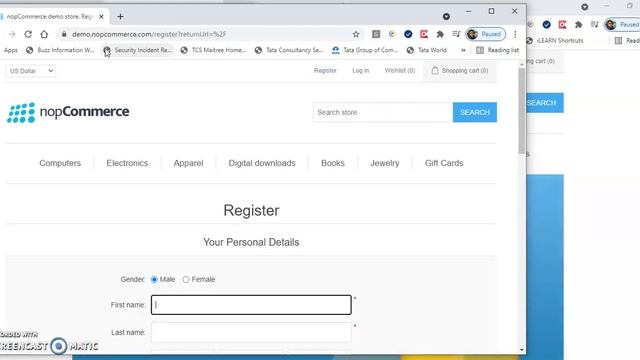
Task: Click the Last name input field
Action: click(251, 332)
